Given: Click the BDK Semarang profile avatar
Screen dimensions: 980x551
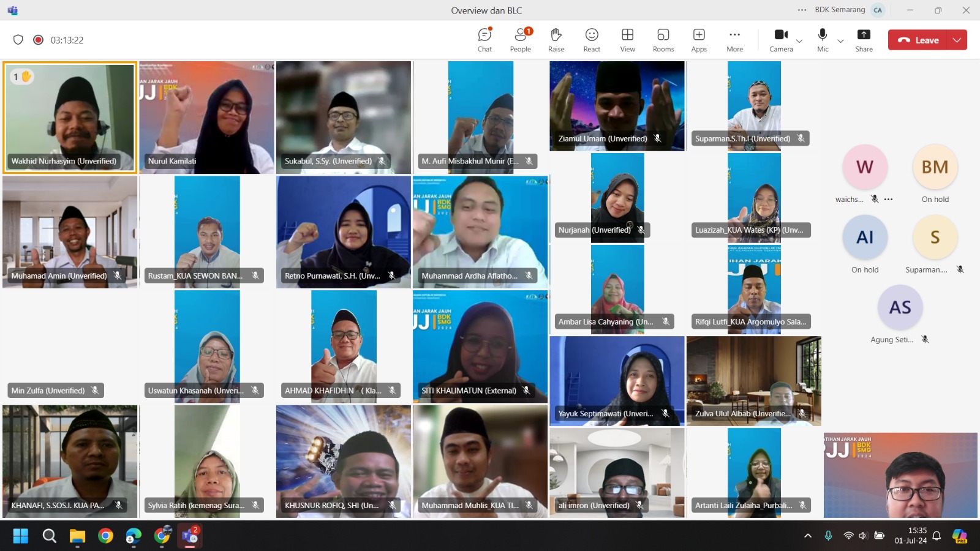Looking at the screenshot, I should click(878, 10).
